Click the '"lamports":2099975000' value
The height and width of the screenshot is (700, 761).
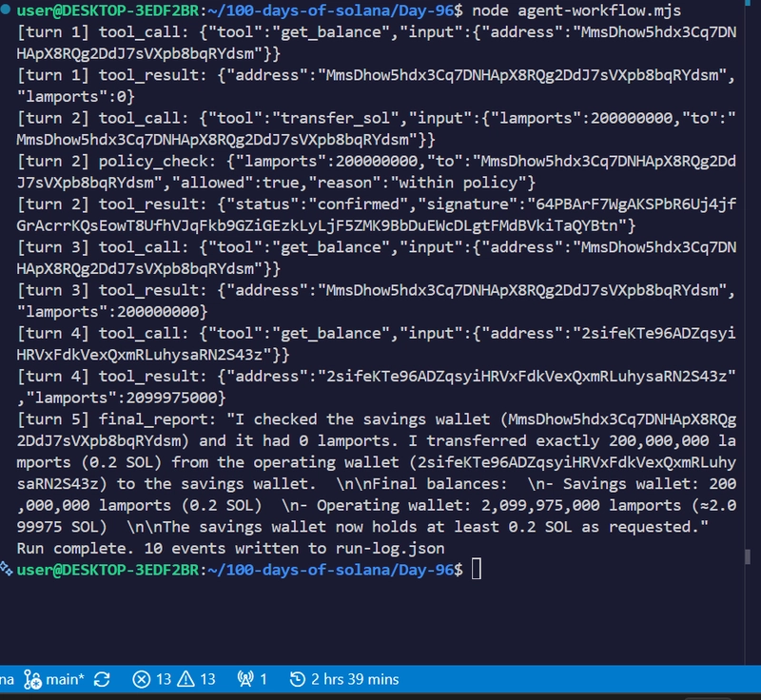click(121, 398)
